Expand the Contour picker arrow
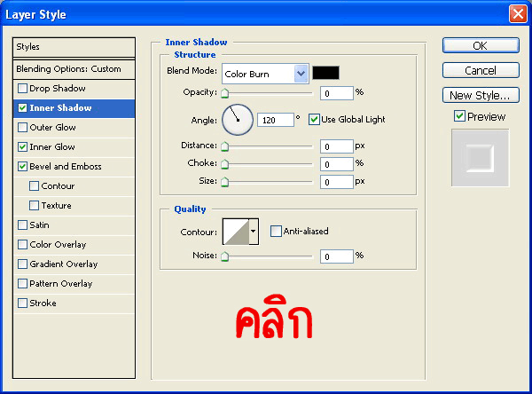Screen dimensions: 532x394 coord(254,232)
